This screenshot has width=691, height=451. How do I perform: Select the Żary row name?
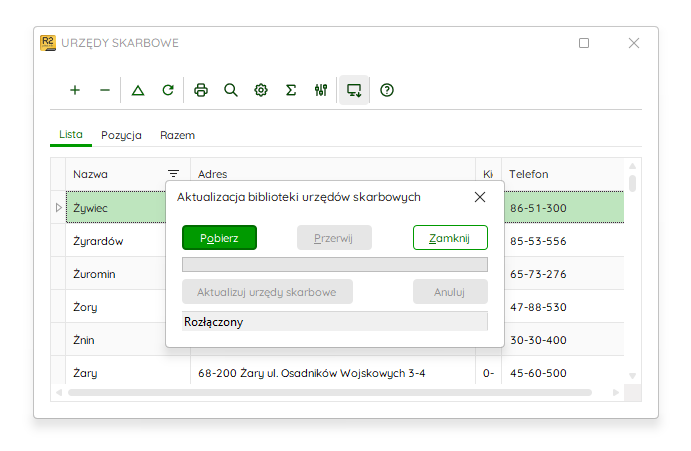click(x=85, y=373)
